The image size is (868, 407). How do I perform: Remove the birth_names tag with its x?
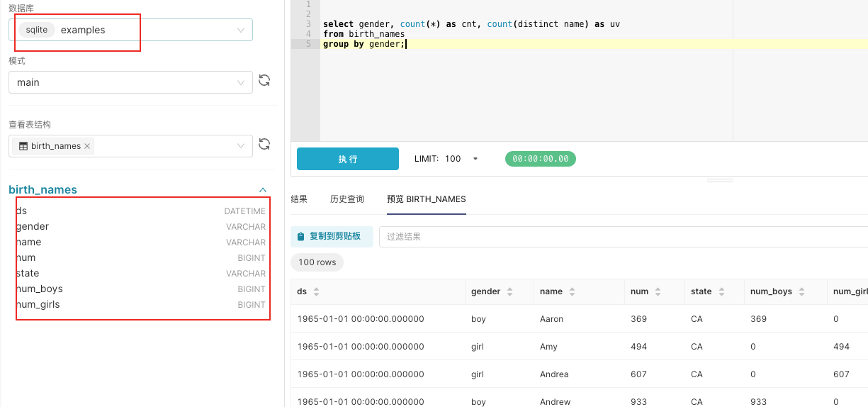[x=87, y=146]
